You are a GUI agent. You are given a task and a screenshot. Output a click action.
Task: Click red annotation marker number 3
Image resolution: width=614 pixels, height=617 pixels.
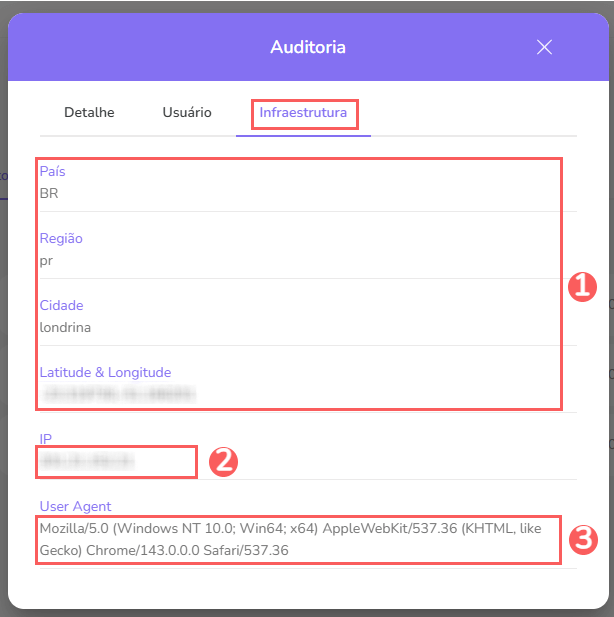coord(582,540)
